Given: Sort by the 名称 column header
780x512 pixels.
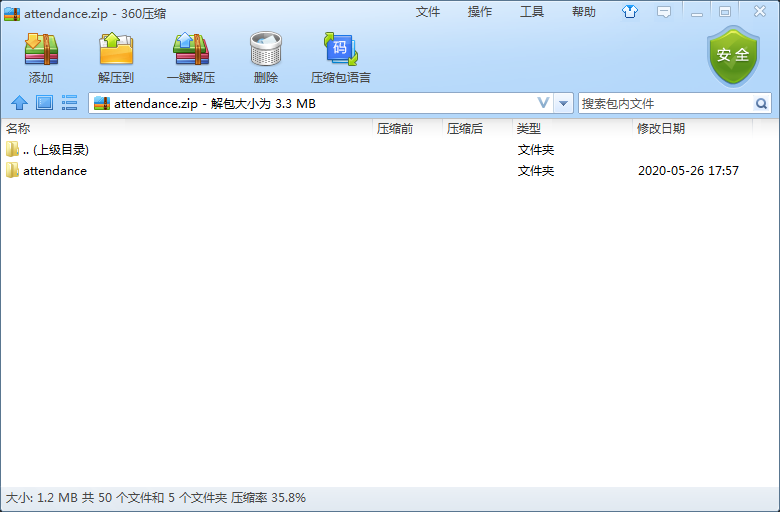Looking at the screenshot, I should (187, 129).
